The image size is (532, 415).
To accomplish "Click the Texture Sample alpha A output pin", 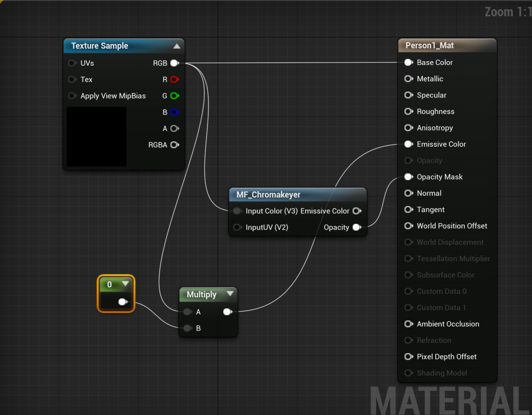I will (x=174, y=128).
